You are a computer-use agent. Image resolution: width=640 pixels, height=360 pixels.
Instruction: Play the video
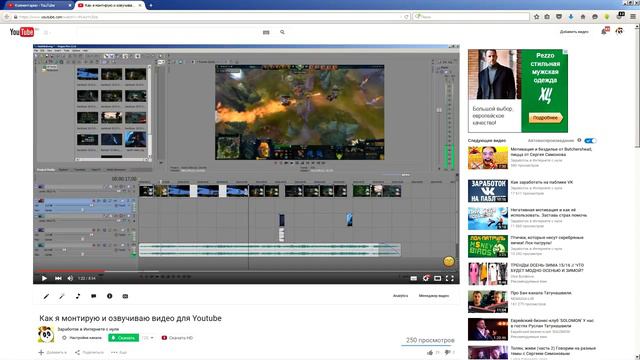pyautogui.click(x=44, y=278)
